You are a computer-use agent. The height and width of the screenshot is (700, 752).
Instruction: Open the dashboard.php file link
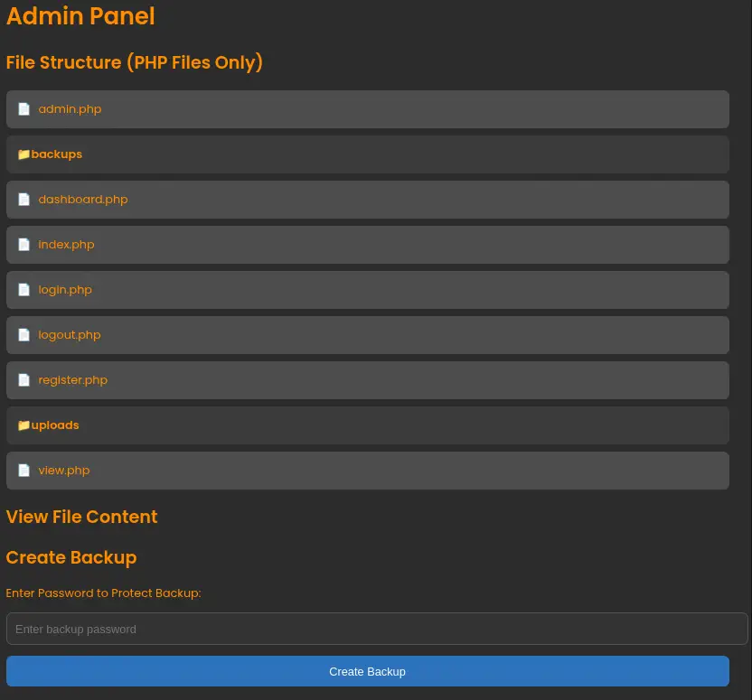[83, 200]
